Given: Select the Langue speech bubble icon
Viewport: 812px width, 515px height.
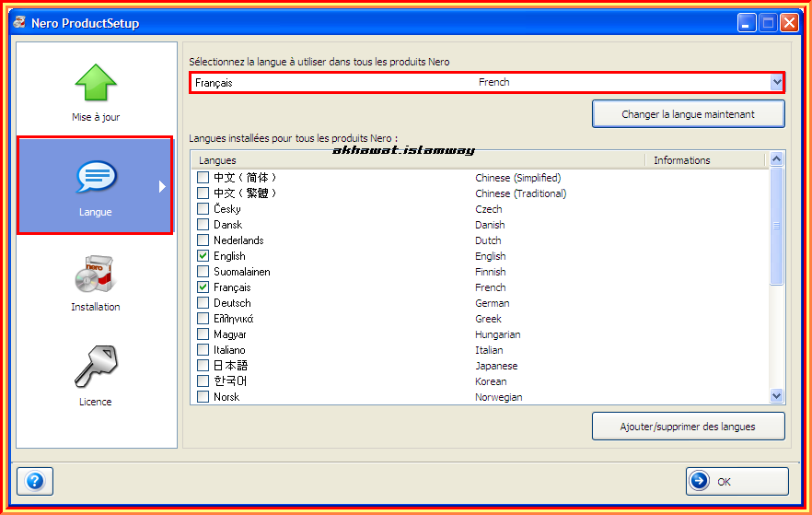Looking at the screenshot, I should click(x=96, y=177).
